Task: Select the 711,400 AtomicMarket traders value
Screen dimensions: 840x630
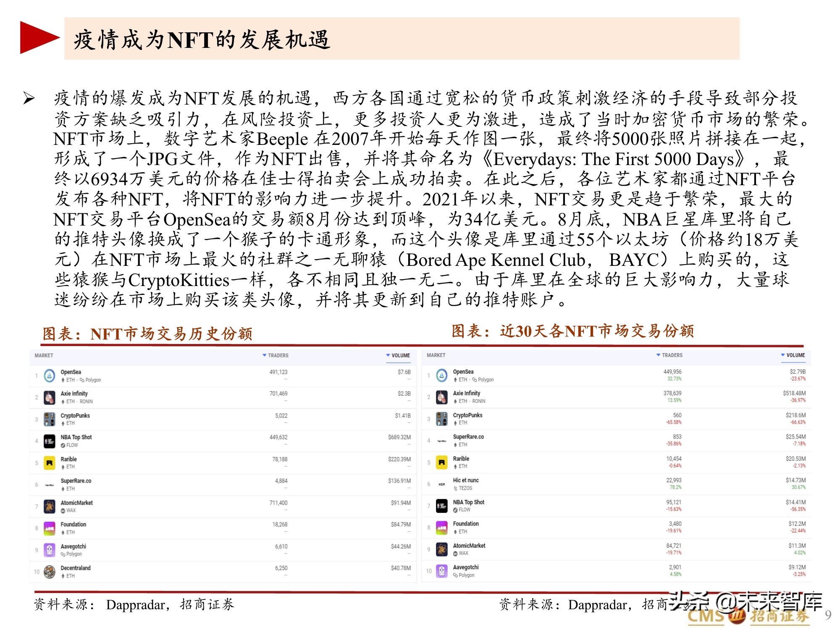Action: [278, 503]
